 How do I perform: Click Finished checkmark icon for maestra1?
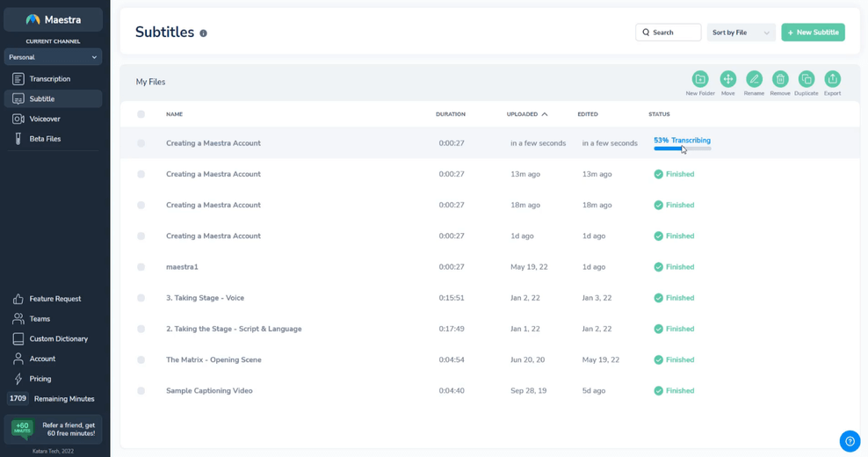[x=658, y=267]
